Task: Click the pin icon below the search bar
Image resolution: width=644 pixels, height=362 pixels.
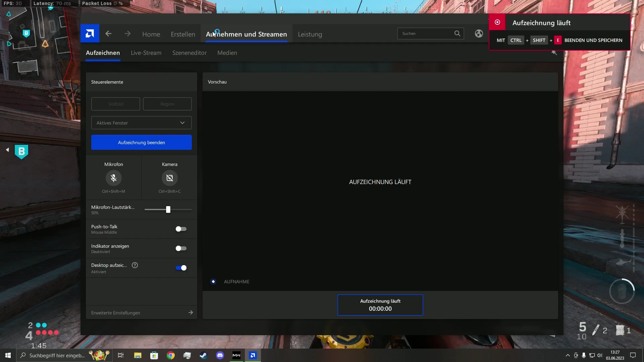Action: (x=554, y=53)
